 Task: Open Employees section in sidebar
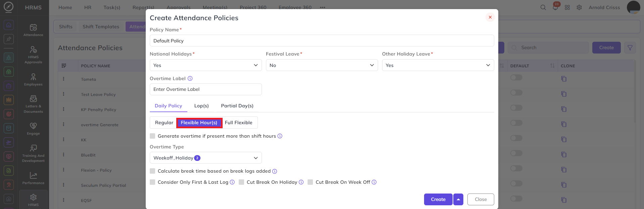coord(33,80)
